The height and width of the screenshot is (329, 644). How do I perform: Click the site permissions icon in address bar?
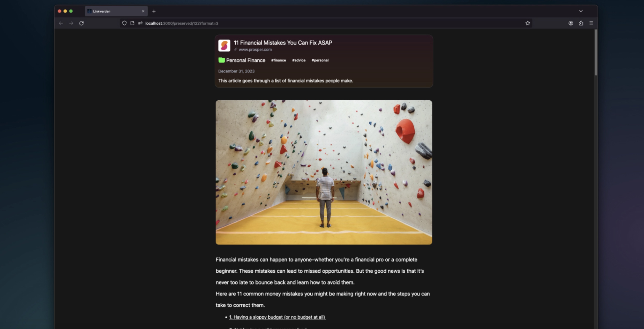[140, 23]
